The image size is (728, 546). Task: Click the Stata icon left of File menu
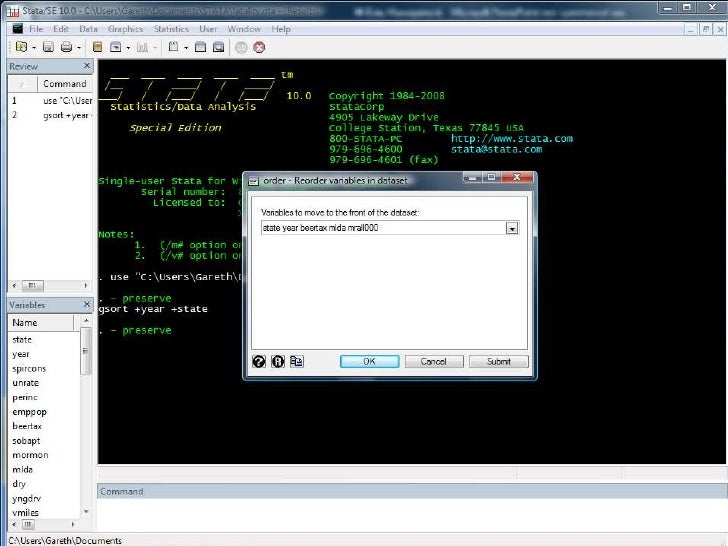17,29
